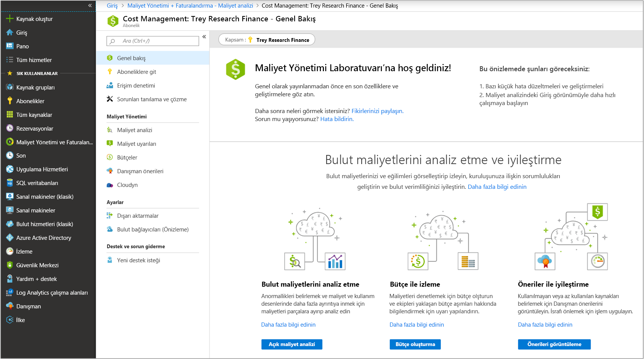Click the Cloudyn icon
This screenshot has height=359, width=644.
(110, 185)
